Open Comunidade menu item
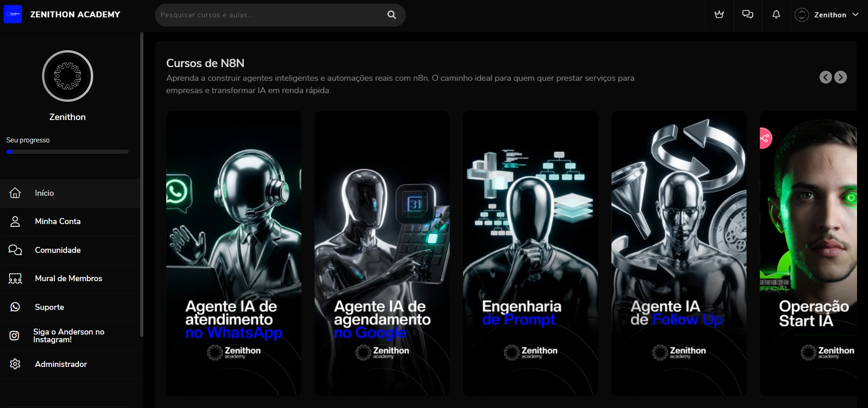Viewport: 868px width, 408px height. pos(70,250)
